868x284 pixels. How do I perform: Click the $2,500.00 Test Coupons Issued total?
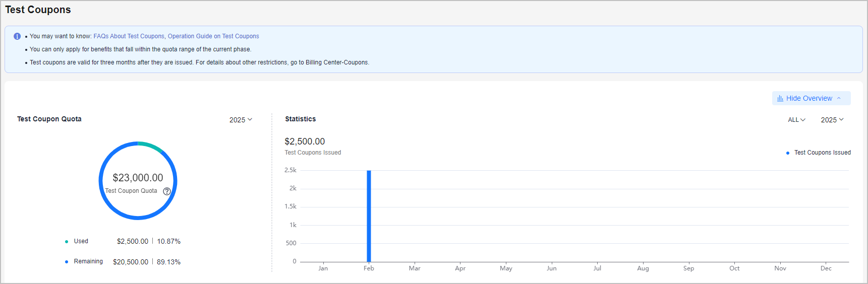pyautogui.click(x=305, y=141)
